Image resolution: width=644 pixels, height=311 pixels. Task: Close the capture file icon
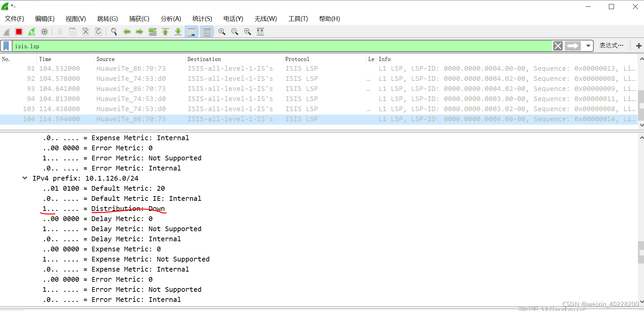click(x=86, y=32)
